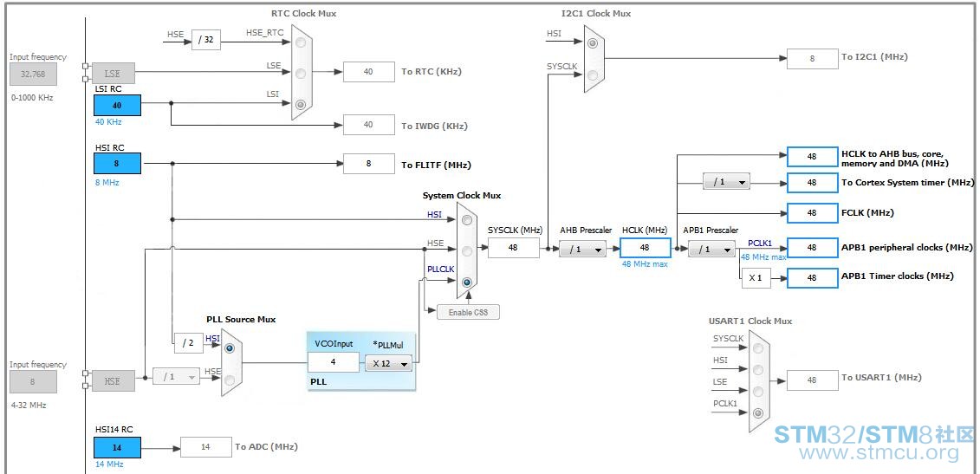
Task: Choose PCLK1 in USART1 Clock Mux
Action: pyautogui.click(x=758, y=412)
